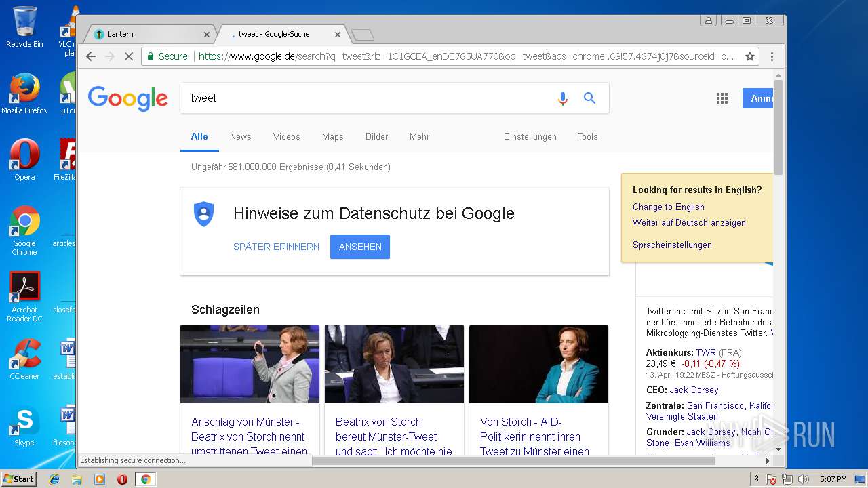Click the Chrome address bar URL

[466, 56]
